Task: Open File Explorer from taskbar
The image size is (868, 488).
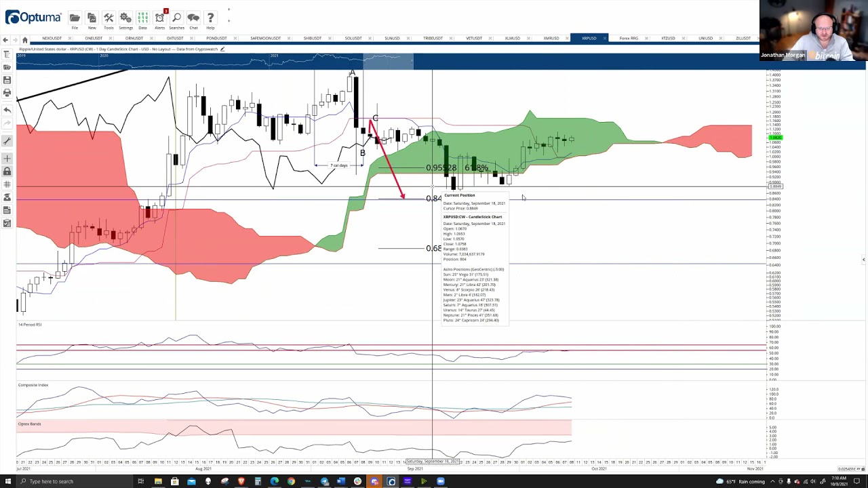Action: pyautogui.click(x=158, y=481)
